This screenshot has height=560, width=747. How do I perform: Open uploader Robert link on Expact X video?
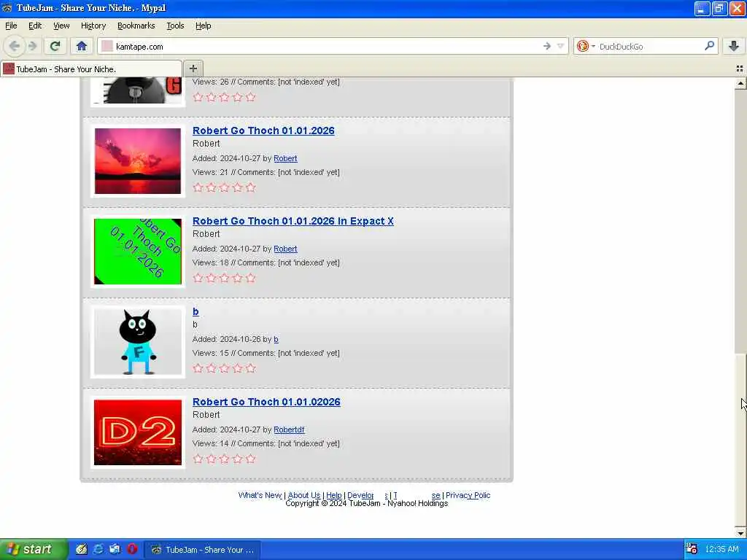tap(285, 249)
